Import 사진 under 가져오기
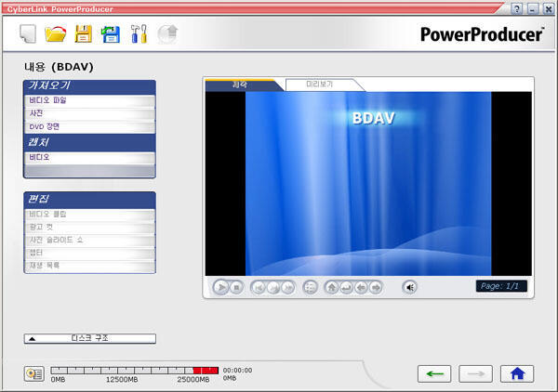Viewport: 558px width, 392px height. 89,113
